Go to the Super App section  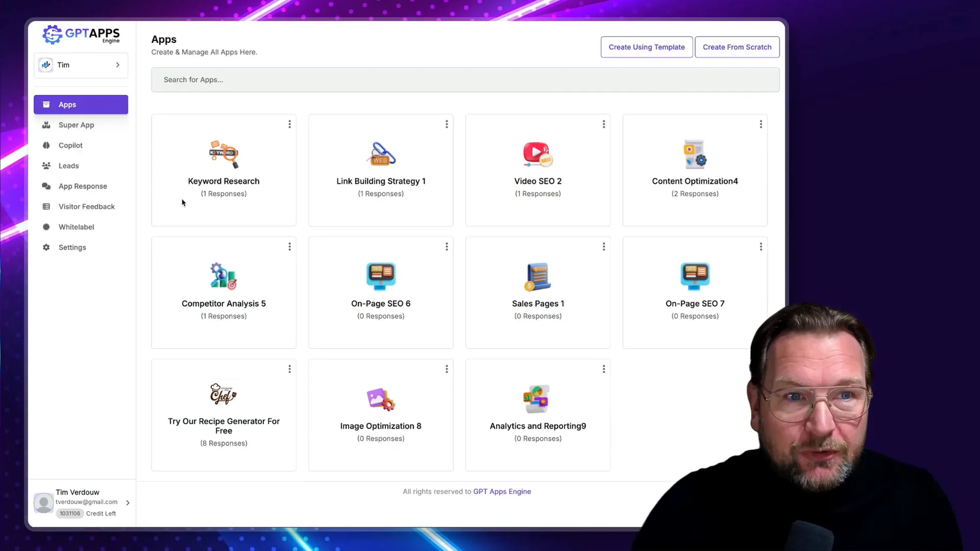tap(81, 125)
